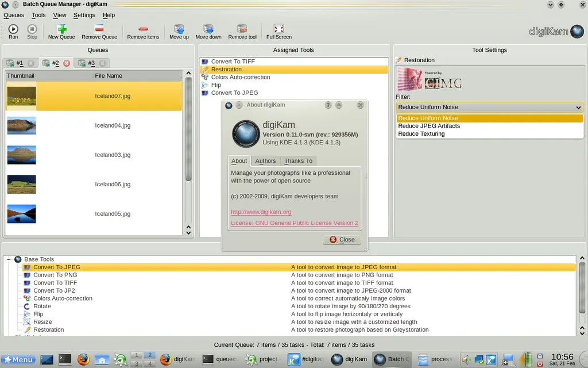Close the About digiKam dialog
Viewport: 588px width, 368px height.
click(x=342, y=239)
